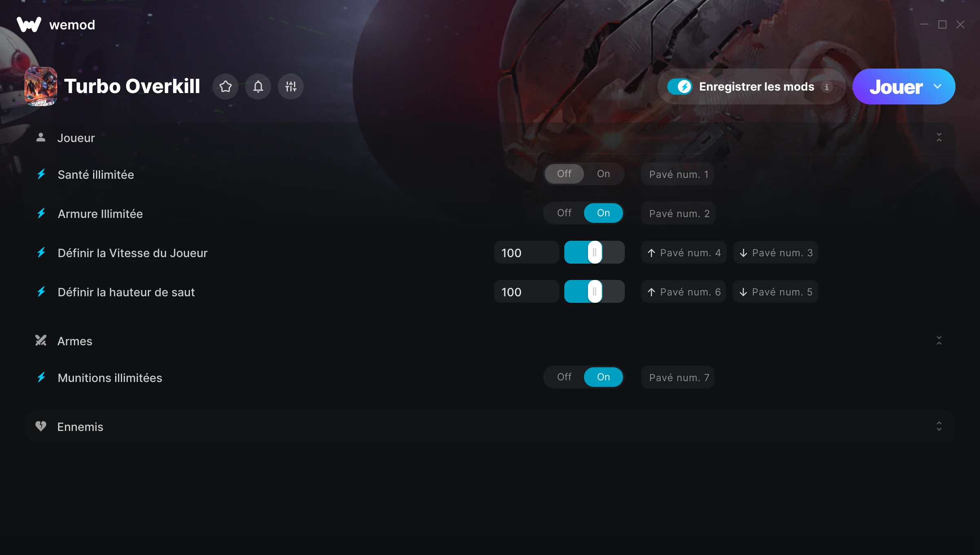Viewport: 980px width, 555px height.
Task: Collapse the Armes section
Action: (939, 341)
